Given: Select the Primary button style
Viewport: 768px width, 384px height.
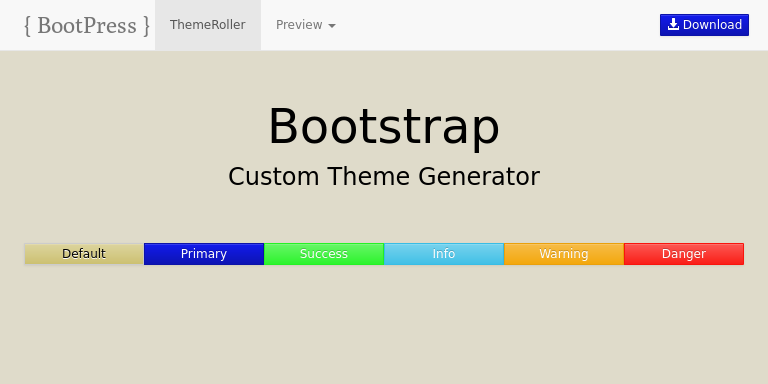Looking at the screenshot, I should point(204,254).
